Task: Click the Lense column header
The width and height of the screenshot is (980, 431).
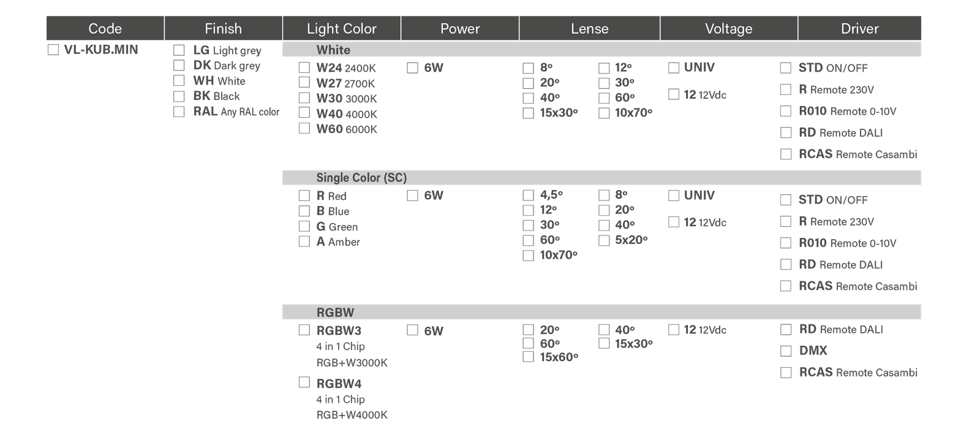Action: pos(589,29)
